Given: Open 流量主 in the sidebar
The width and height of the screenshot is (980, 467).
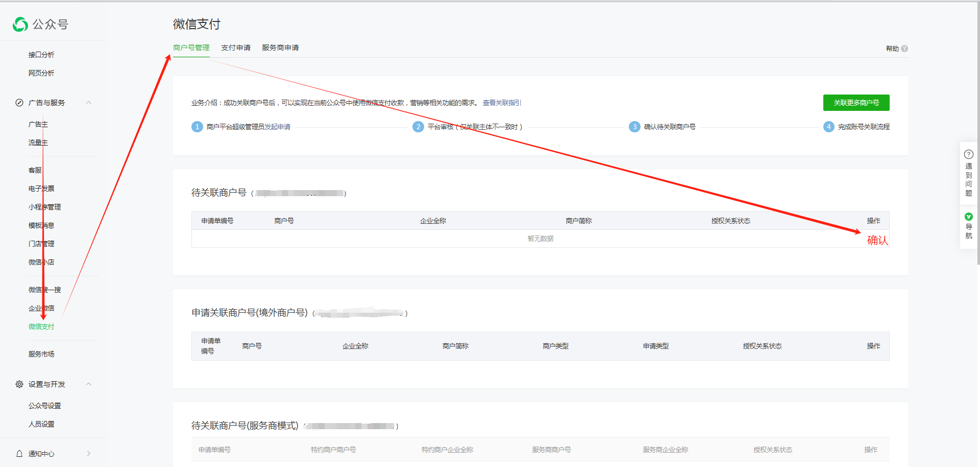Looking at the screenshot, I should tap(38, 143).
